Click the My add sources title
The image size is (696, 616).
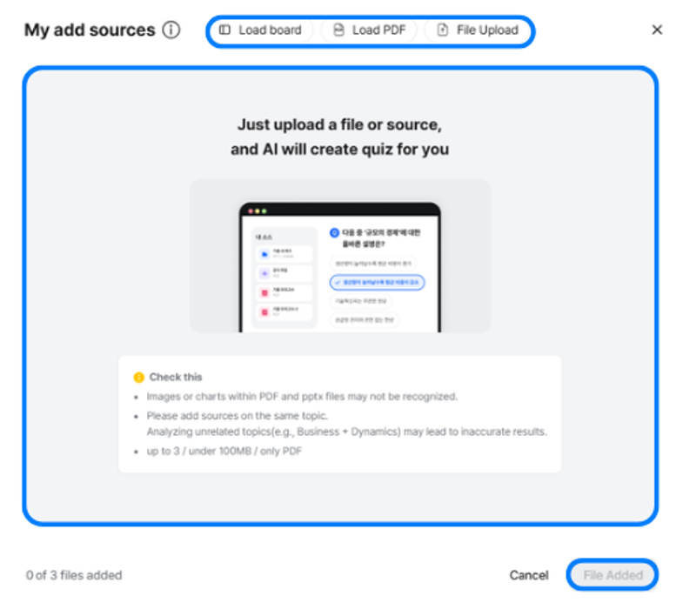click(x=90, y=30)
